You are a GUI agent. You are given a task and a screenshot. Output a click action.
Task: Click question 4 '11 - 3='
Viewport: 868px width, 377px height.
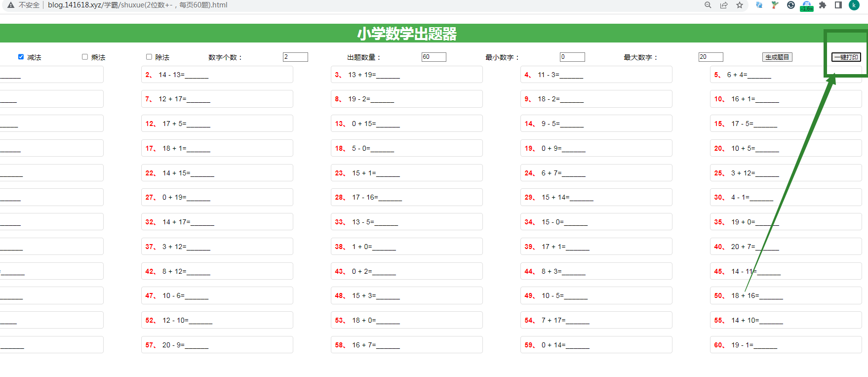[x=596, y=75]
